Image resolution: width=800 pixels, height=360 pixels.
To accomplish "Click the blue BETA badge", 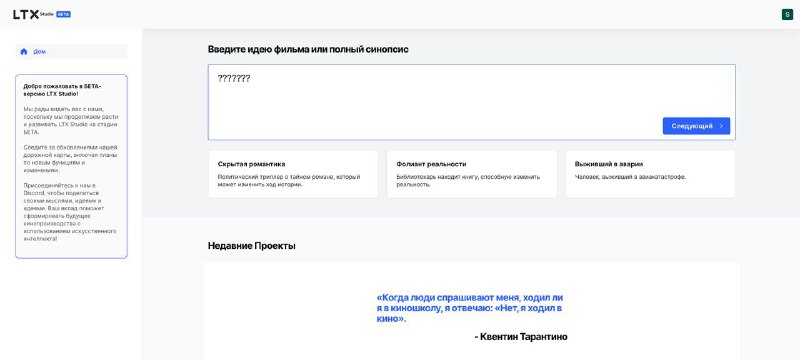I will pyautogui.click(x=63, y=14).
